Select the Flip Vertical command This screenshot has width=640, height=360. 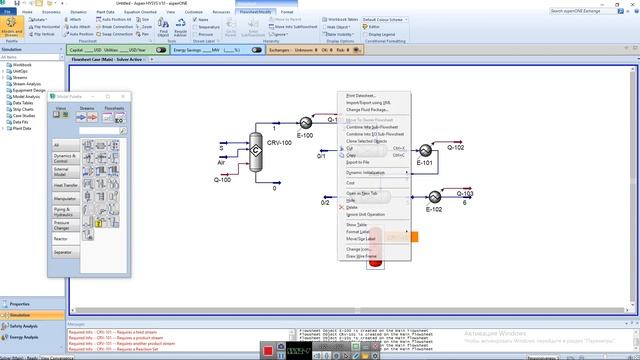[42, 34]
